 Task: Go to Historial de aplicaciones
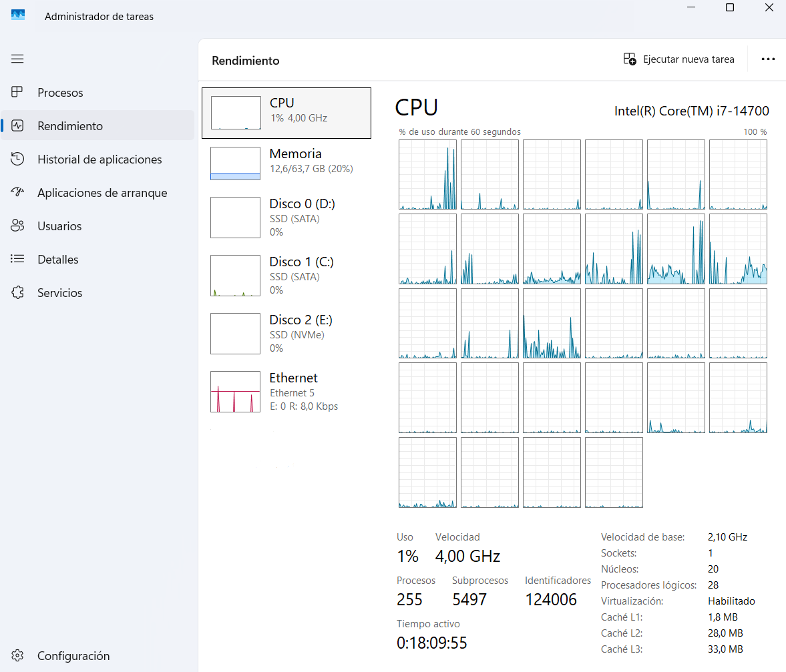[x=97, y=159]
